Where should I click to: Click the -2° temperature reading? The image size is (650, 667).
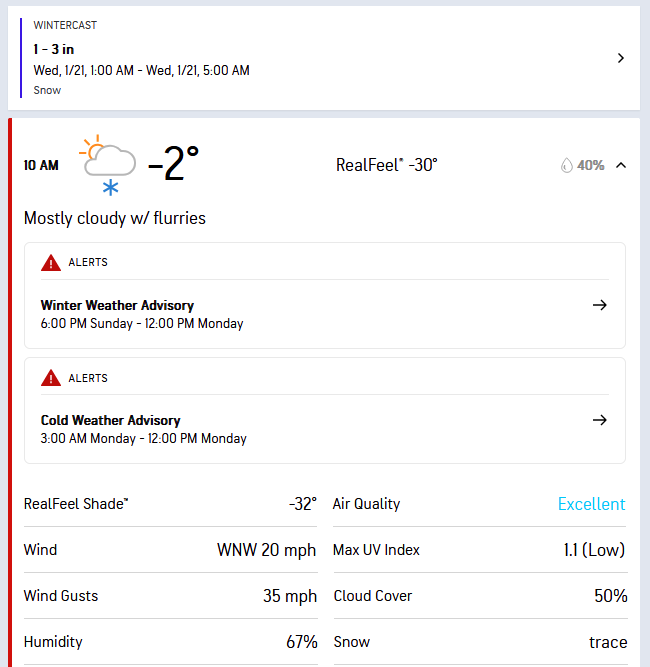click(x=174, y=164)
